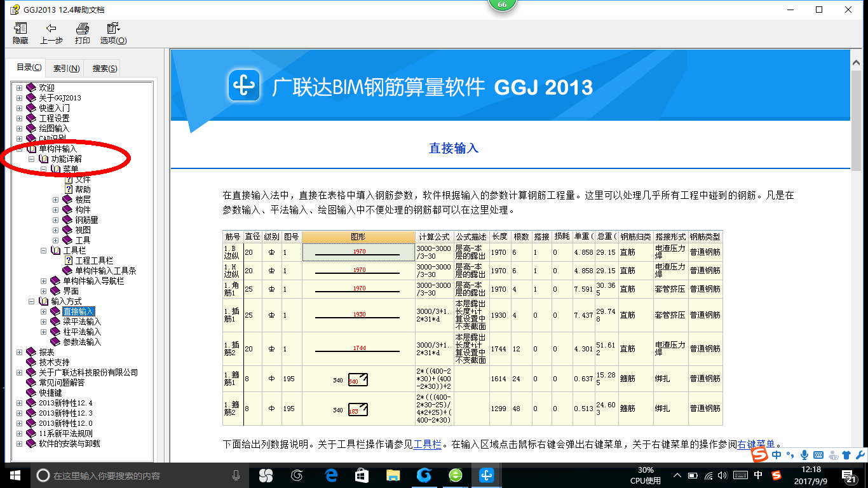Click the book icon beside 2013新特性12.4
This screenshot has width=868, height=488.
(32, 403)
